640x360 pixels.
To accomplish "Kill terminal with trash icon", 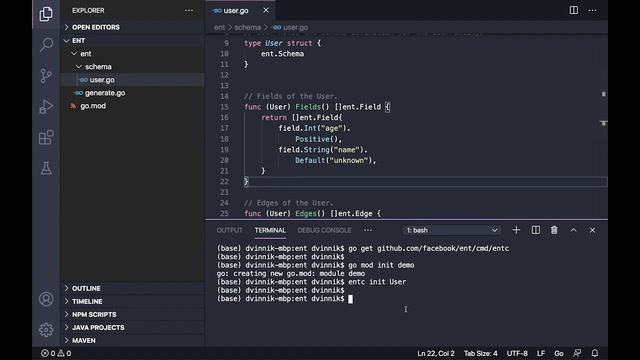I will coord(554,230).
